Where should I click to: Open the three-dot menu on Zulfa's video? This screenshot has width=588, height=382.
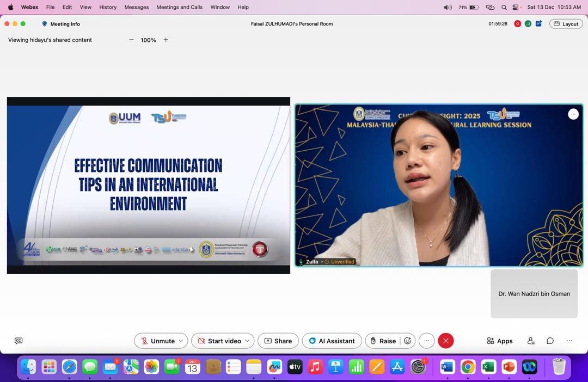pos(573,114)
